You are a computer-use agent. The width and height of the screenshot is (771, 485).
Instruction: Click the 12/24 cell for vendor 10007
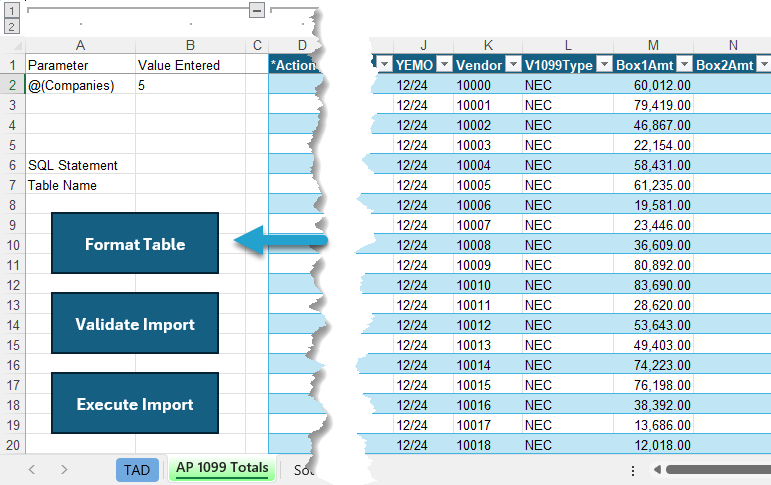(x=423, y=225)
